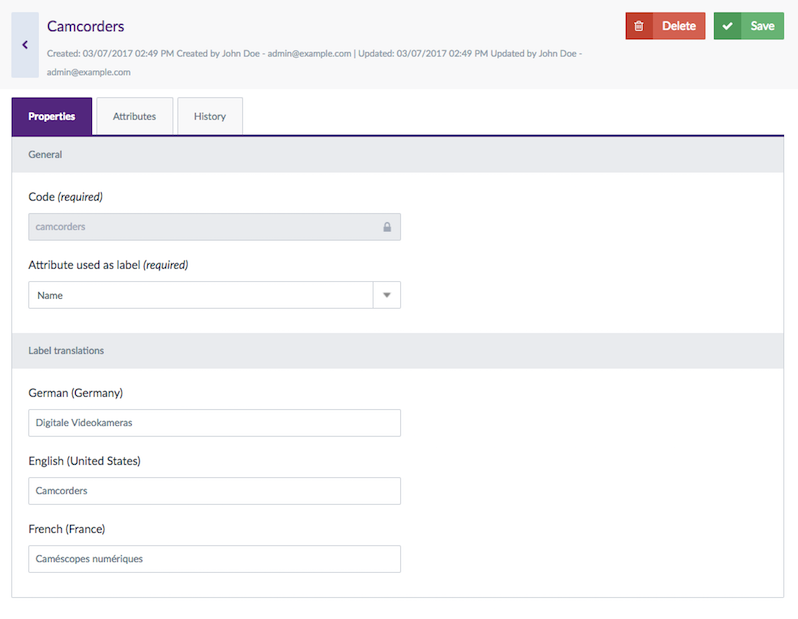This screenshot has height=619, width=798.
Task: Open the Name select box
Action: tap(200, 295)
